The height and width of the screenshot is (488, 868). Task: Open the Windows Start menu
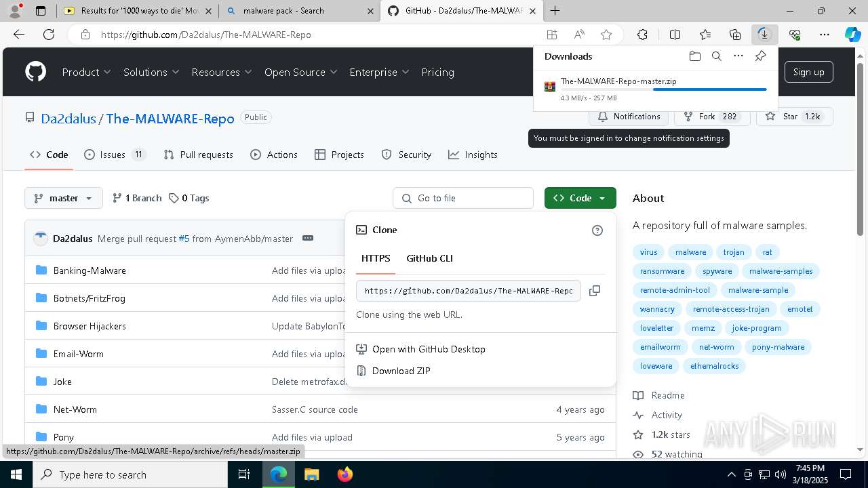[16, 474]
